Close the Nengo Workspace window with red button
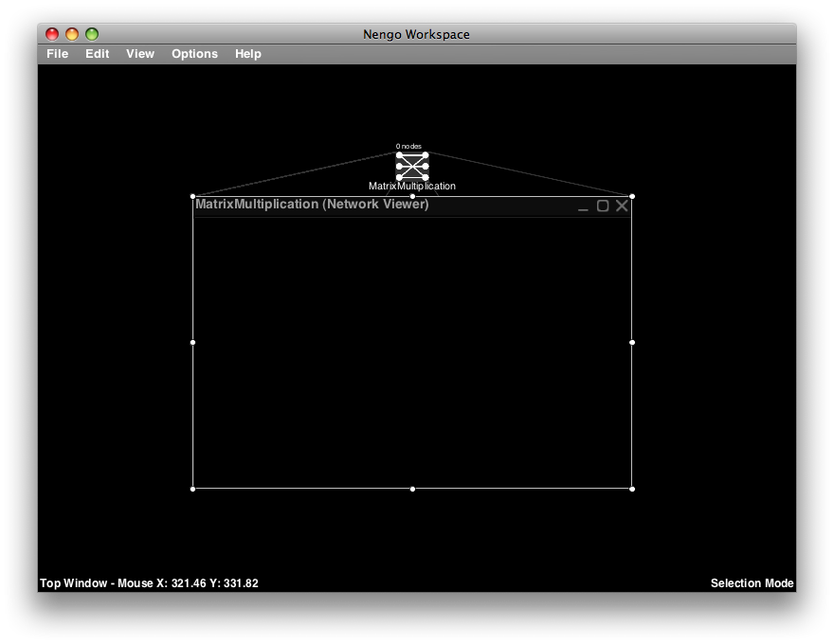Viewport: 834px width, 644px height. 51,34
